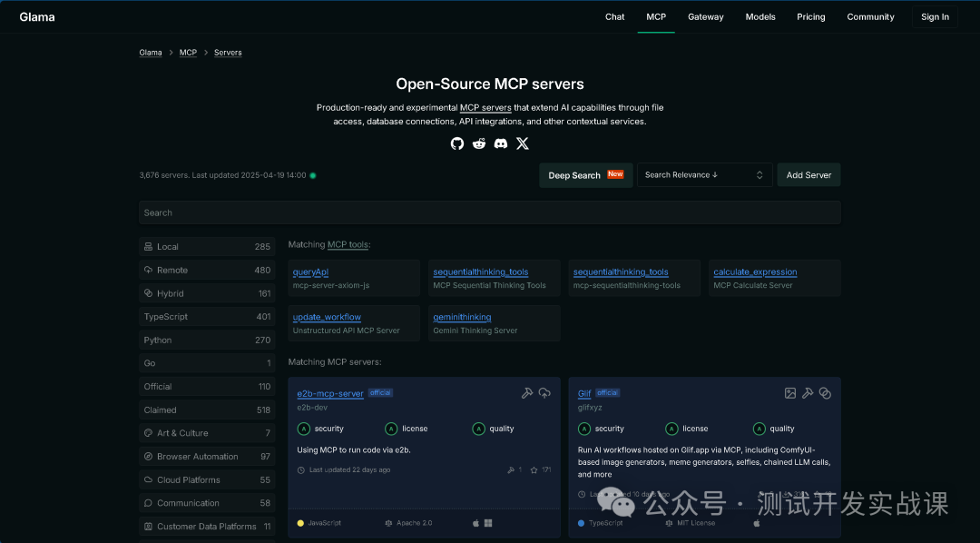Viewport: 980px width, 543px height.
Task: Open sequentialthinking_tools under mcp-sequentialthinking-tools
Action: click(621, 272)
